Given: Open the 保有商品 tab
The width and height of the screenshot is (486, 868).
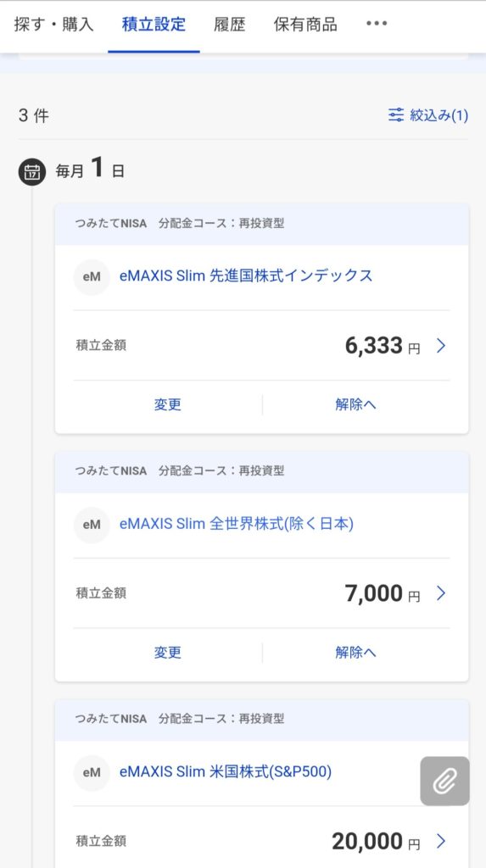Looking at the screenshot, I should (x=305, y=25).
